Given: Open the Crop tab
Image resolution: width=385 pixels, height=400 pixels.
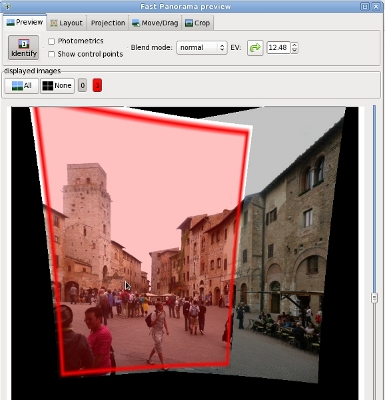Looking at the screenshot, I should point(197,23).
